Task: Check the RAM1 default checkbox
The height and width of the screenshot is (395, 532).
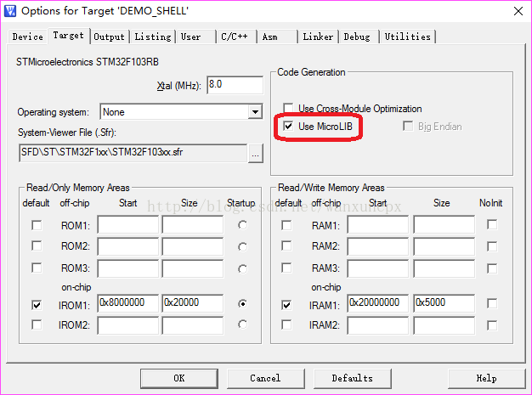Action: coord(286,225)
